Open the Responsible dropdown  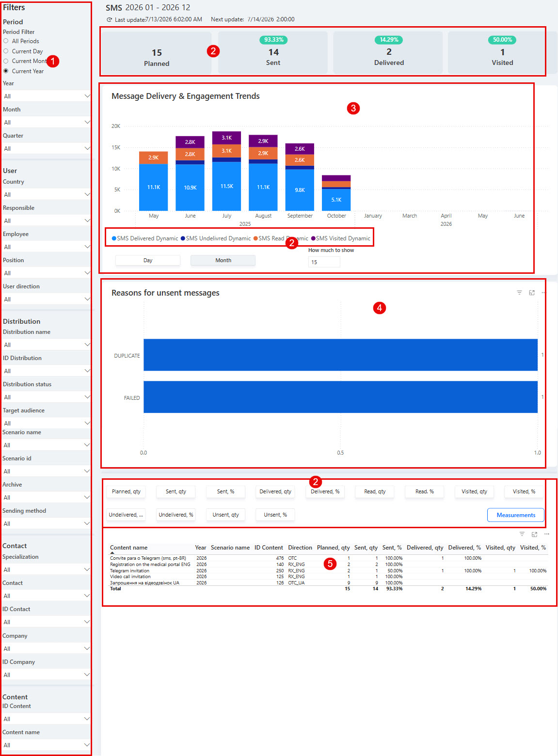pos(46,220)
